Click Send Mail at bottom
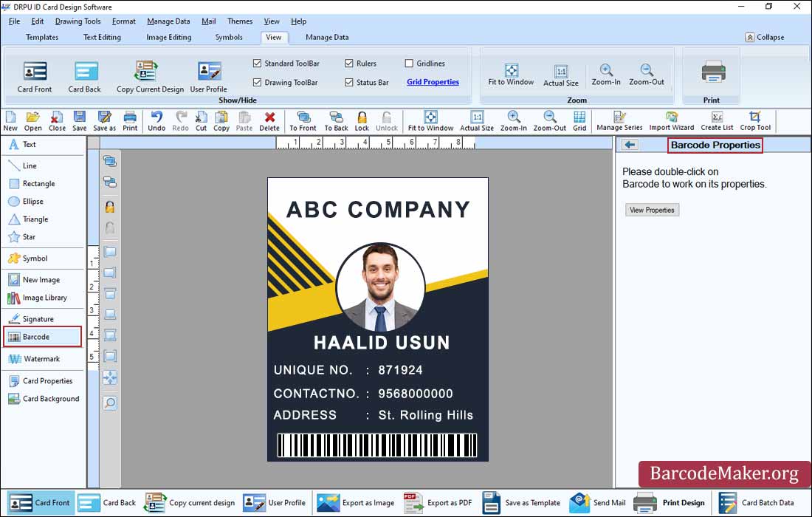Viewport: 812px width, 517px height. click(x=598, y=502)
